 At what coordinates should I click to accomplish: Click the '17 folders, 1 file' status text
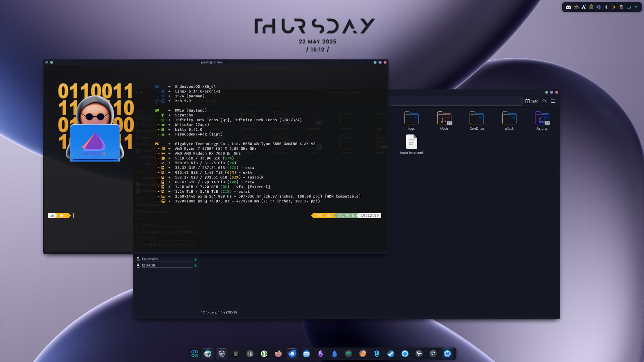[x=219, y=312]
